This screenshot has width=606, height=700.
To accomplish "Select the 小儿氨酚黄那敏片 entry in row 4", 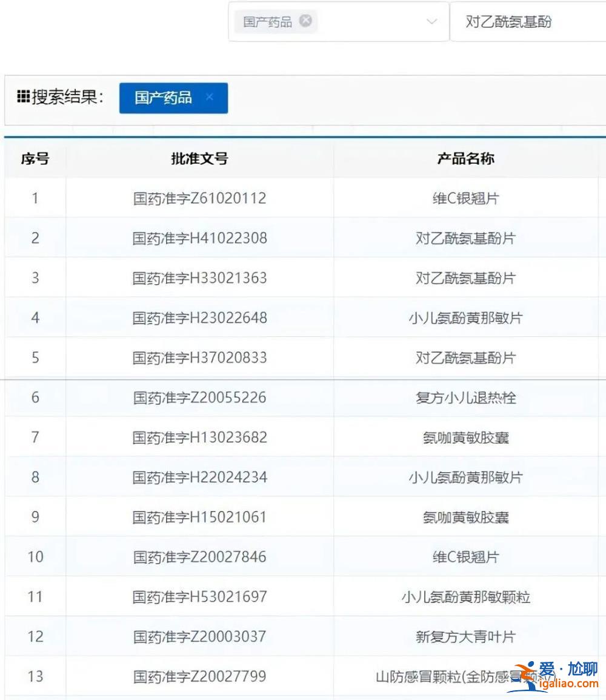I will tap(465, 318).
